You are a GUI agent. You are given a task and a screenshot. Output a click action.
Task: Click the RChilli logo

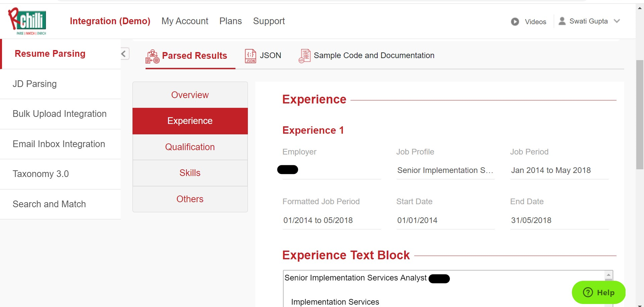(28, 21)
